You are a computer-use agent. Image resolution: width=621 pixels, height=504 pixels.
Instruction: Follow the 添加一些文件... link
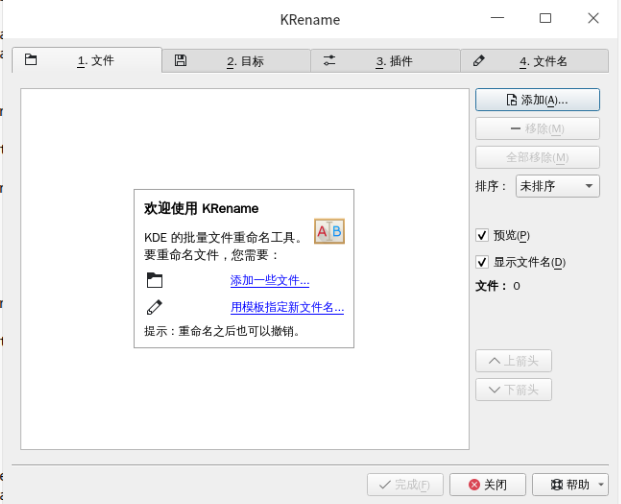click(x=270, y=280)
